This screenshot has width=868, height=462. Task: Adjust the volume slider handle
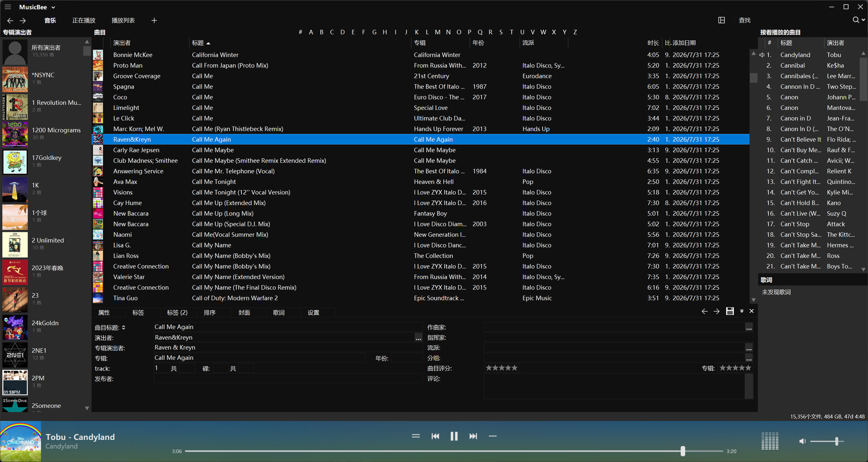836,441
